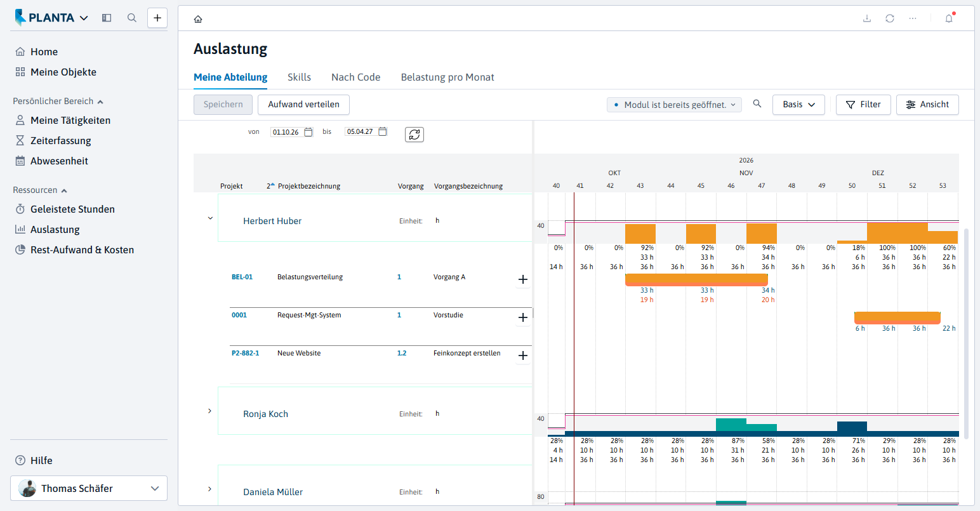Viewport: 980px width, 511px height.
Task: Refresh using the top bar reload icon
Action: pyautogui.click(x=890, y=18)
